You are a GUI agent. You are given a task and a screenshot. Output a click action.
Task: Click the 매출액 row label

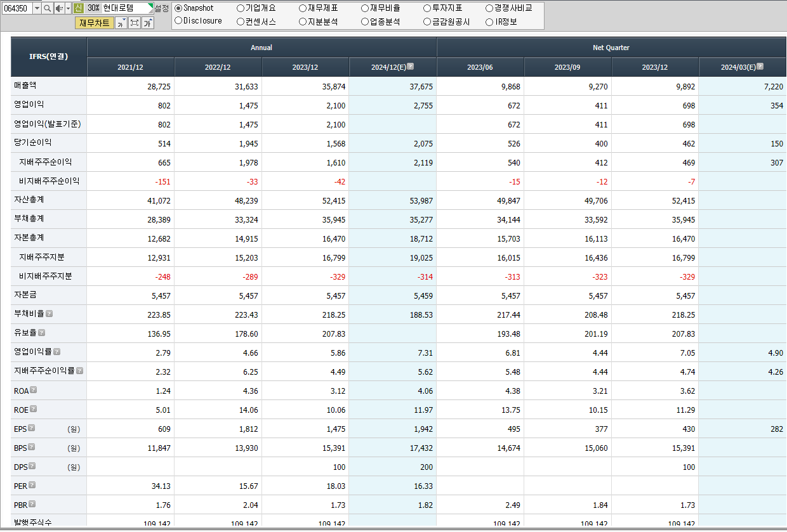(25, 84)
